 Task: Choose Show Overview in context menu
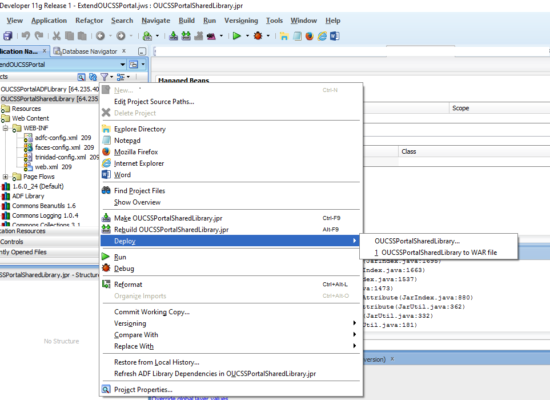137,202
